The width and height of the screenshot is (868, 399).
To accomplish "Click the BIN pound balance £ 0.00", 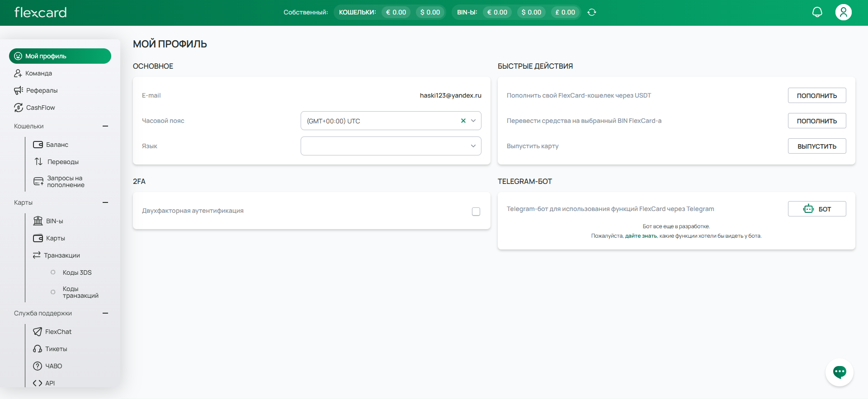I will coord(565,12).
